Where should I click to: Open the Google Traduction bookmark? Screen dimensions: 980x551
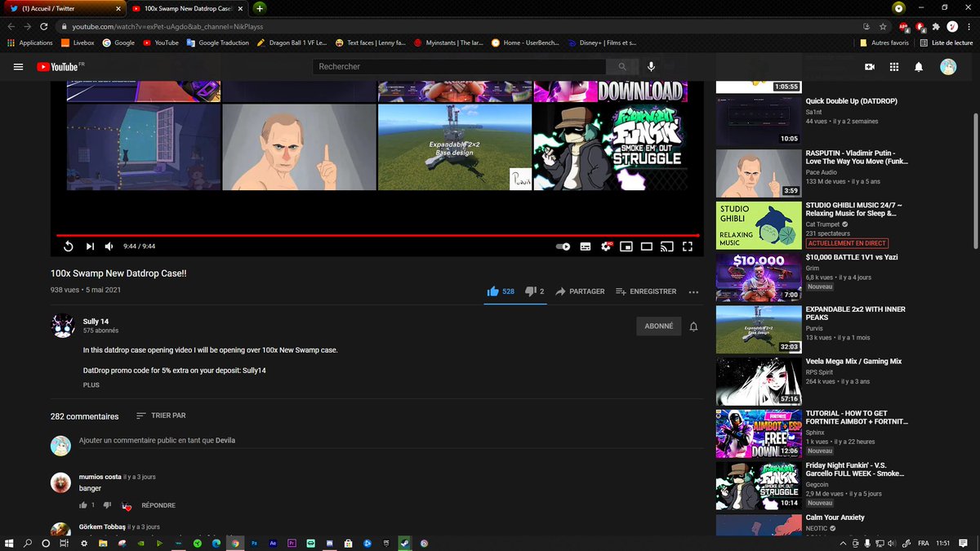coord(216,42)
